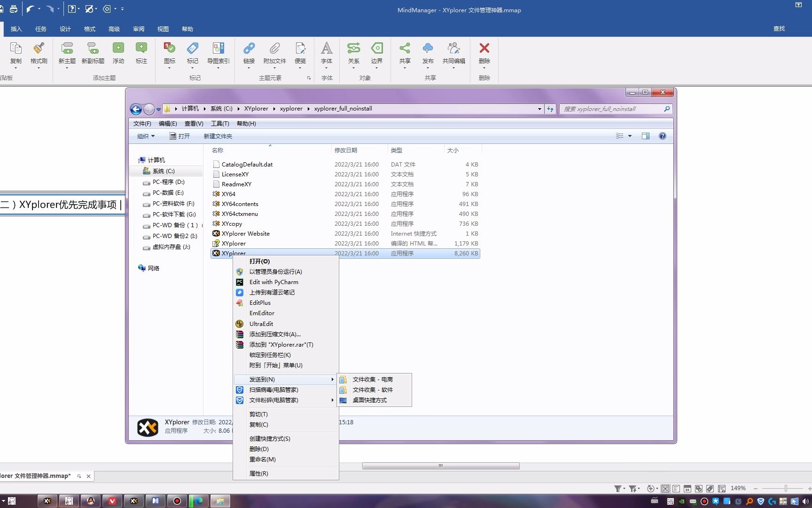Click the undo arrow in title bar
This screenshot has height=508, width=812.
coord(30,9)
